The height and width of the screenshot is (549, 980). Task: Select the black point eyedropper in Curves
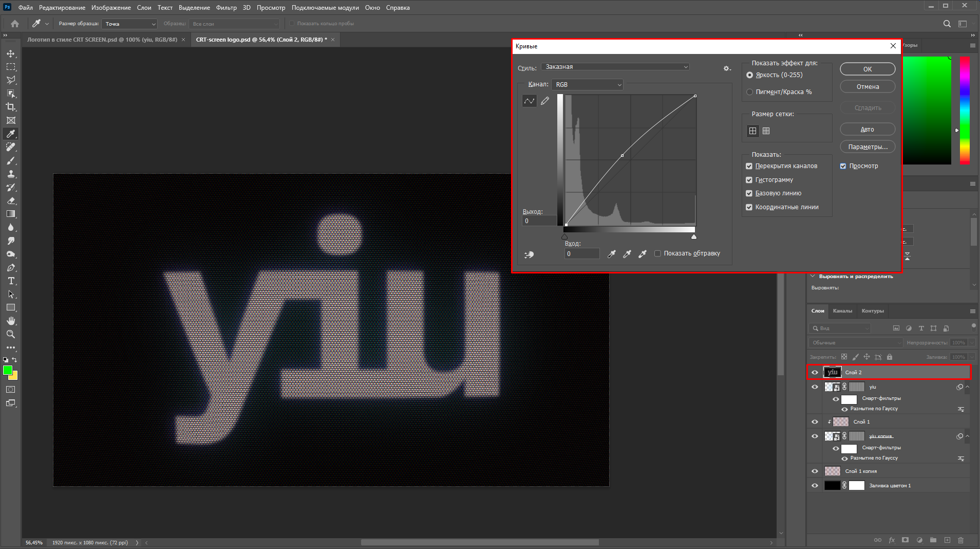[611, 253]
